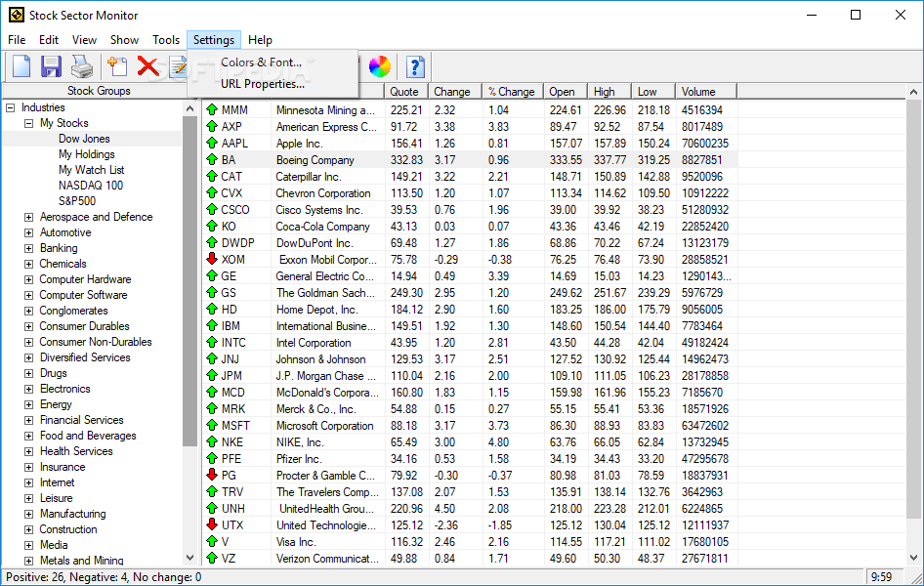Select the Boeing Company row name
The width and height of the screenshot is (924, 586).
pos(315,160)
